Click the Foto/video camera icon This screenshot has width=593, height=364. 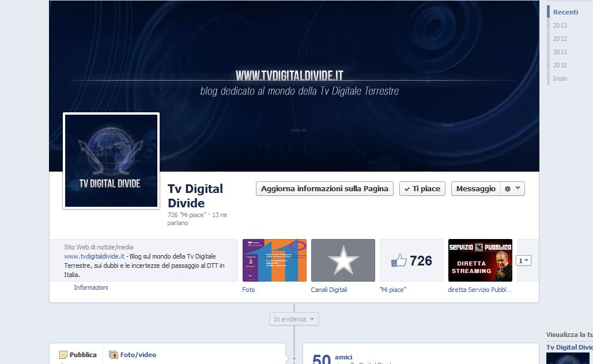pos(113,355)
